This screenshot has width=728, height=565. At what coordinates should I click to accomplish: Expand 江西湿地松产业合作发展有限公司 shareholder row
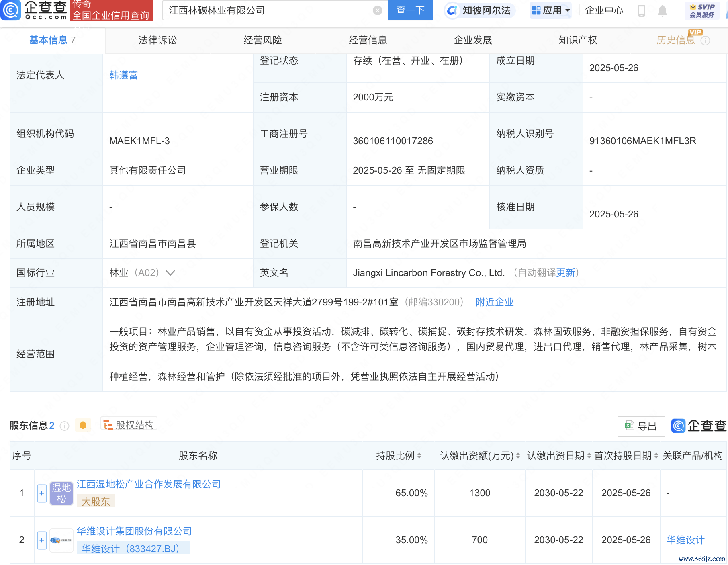[42, 493]
